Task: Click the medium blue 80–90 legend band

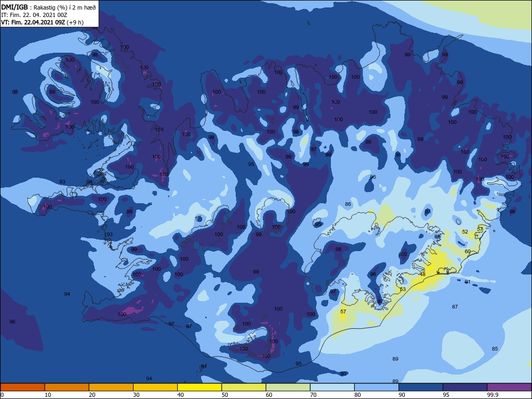Action: click(377, 387)
